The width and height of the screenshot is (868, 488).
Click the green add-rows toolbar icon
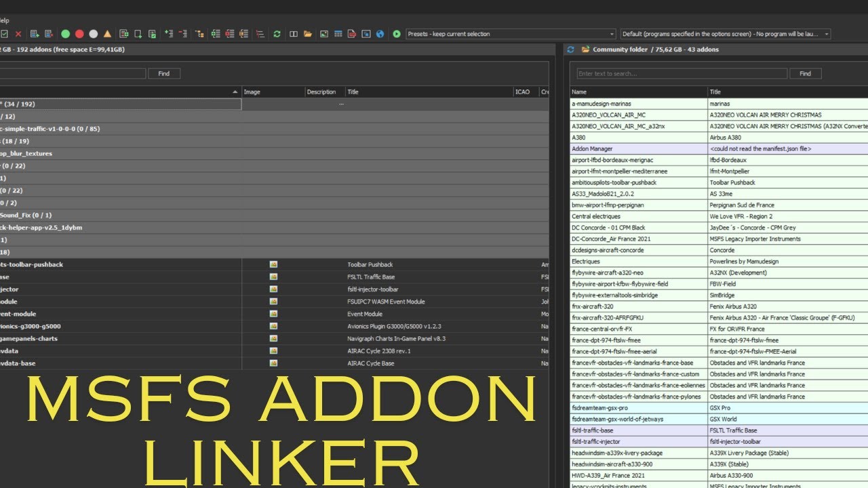(169, 34)
